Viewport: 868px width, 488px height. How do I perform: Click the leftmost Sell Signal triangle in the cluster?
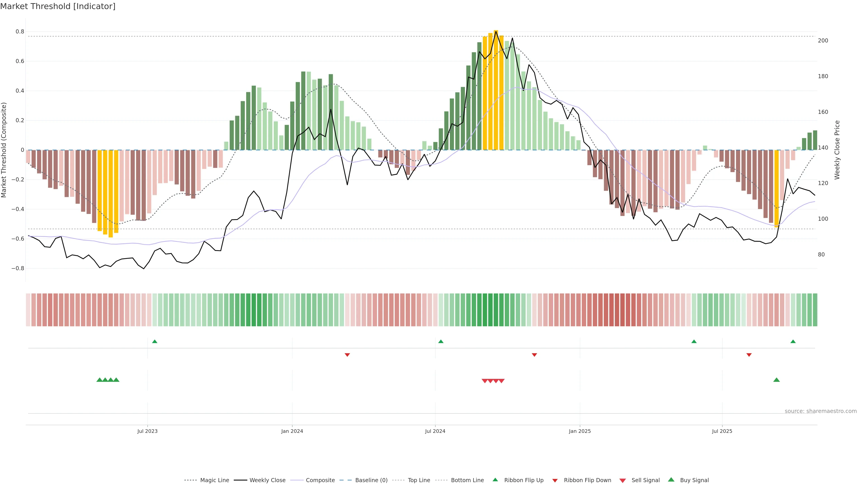tap(485, 381)
